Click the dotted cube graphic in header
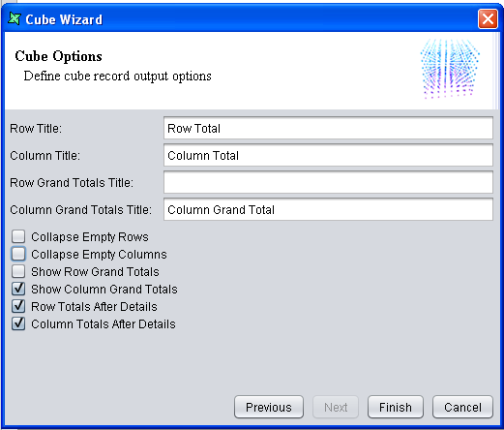 click(450, 69)
